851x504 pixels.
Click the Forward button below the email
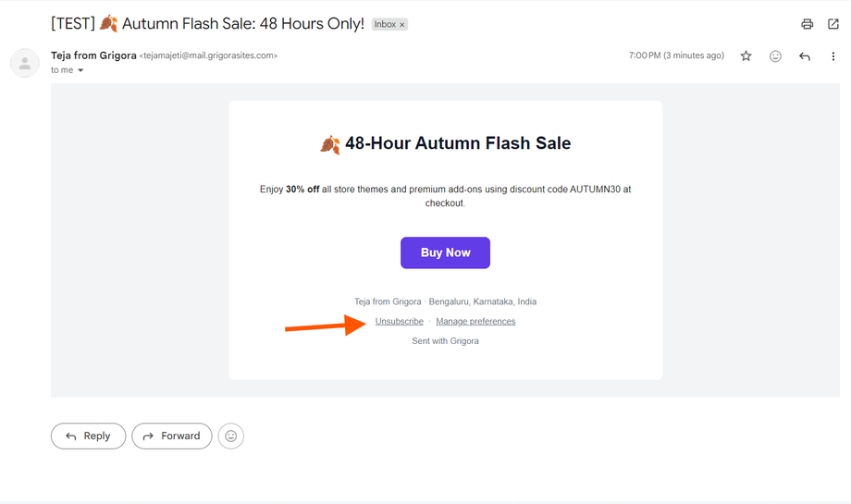coord(171,436)
